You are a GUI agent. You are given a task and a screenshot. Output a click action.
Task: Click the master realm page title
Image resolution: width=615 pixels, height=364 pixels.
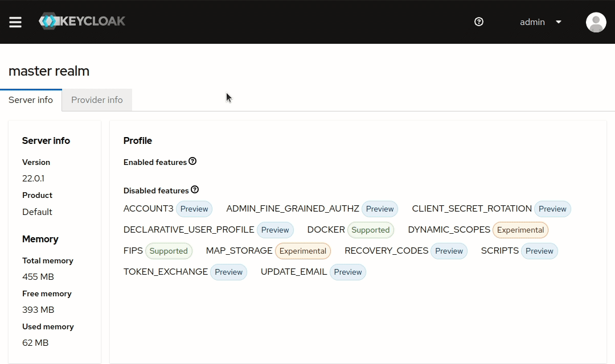click(49, 71)
